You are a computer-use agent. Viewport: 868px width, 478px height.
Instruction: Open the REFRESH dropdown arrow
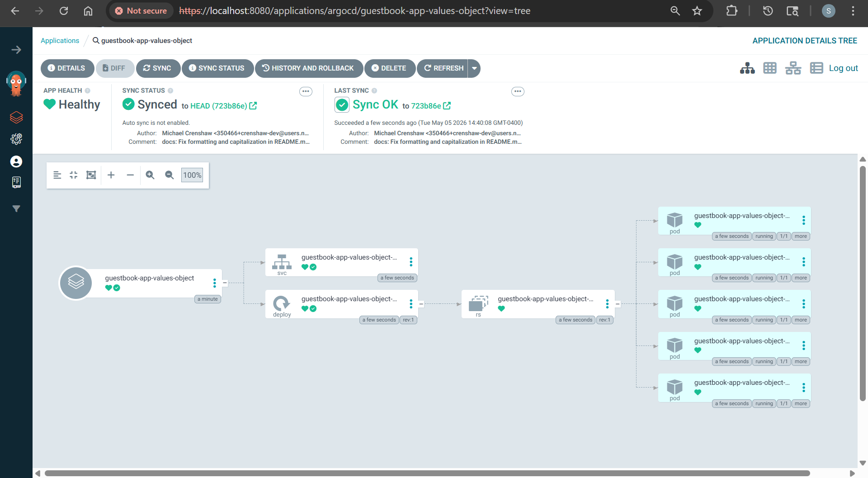tap(474, 68)
